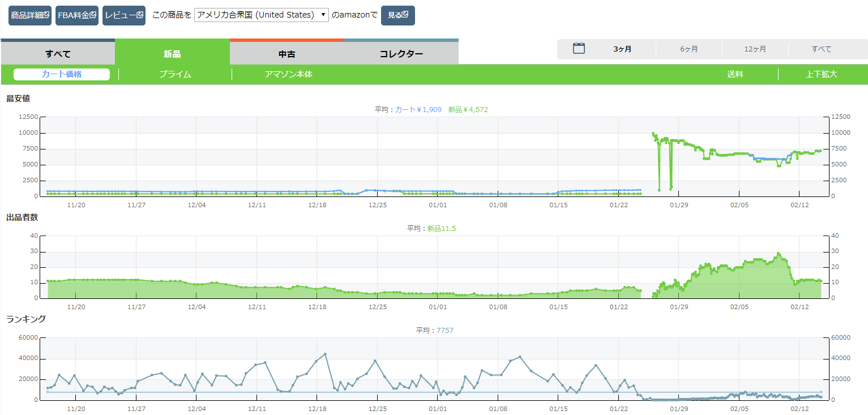This screenshot has width=868, height=415.
Task: Toggle 上下拡大 vertical zoom option
Action: [821, 74]
